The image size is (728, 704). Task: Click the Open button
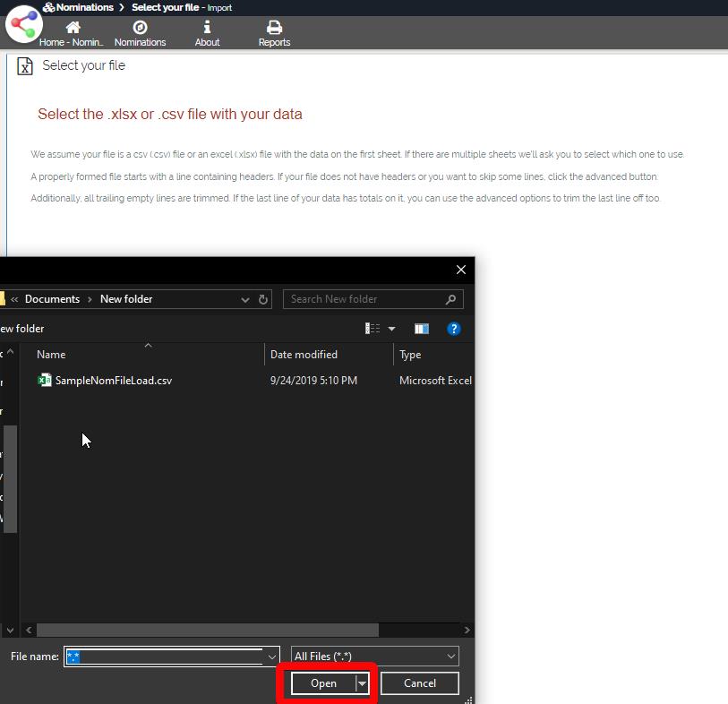[323, 683]
